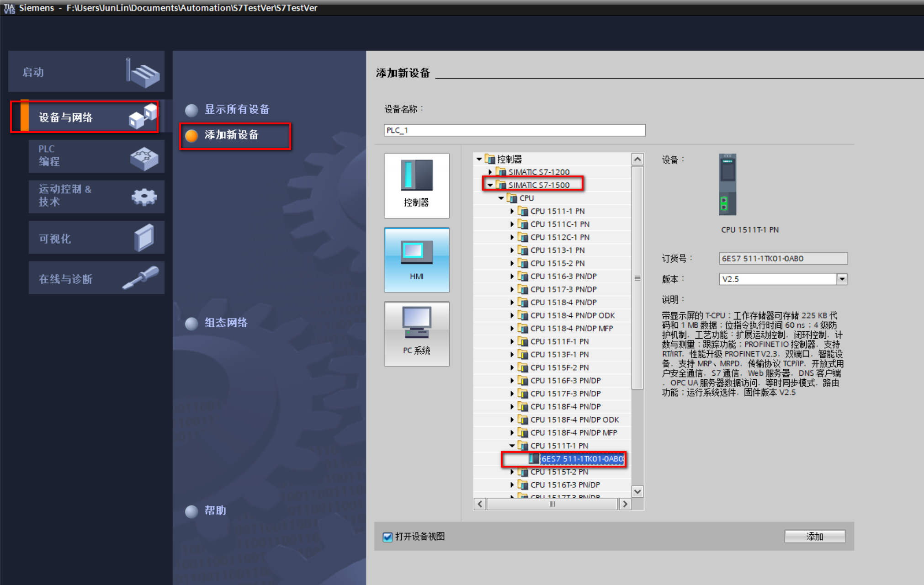The height and width of the screenshot is (585, 924).
Task: Select the 控制器 device category tile
Action: click(x=417, y=186)
